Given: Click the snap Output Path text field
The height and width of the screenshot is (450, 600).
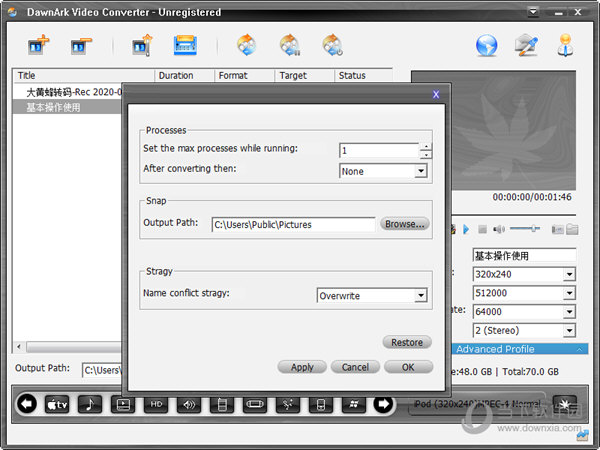Looking at the screenshot, I should [293, 224].
